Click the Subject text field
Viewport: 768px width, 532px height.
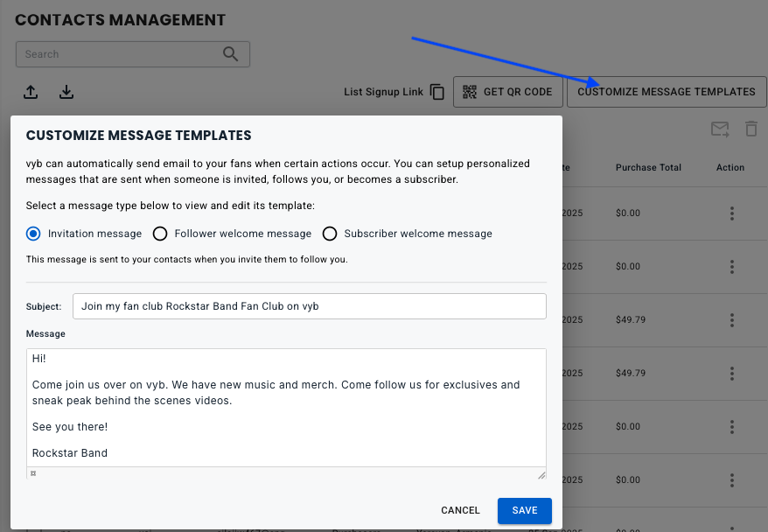click(x=310, y=306)
